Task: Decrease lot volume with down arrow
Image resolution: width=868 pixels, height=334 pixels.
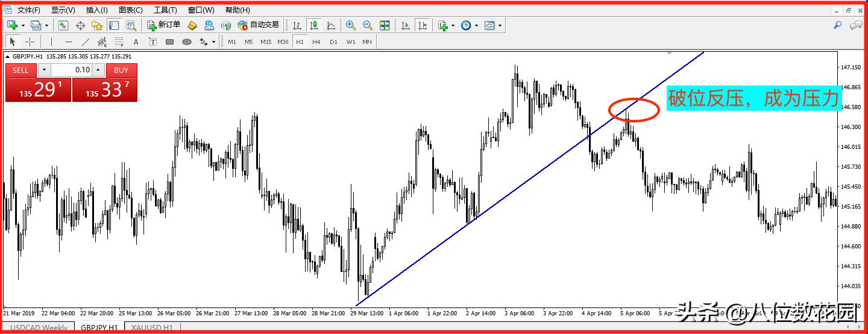Action: (x=43, y=70)
